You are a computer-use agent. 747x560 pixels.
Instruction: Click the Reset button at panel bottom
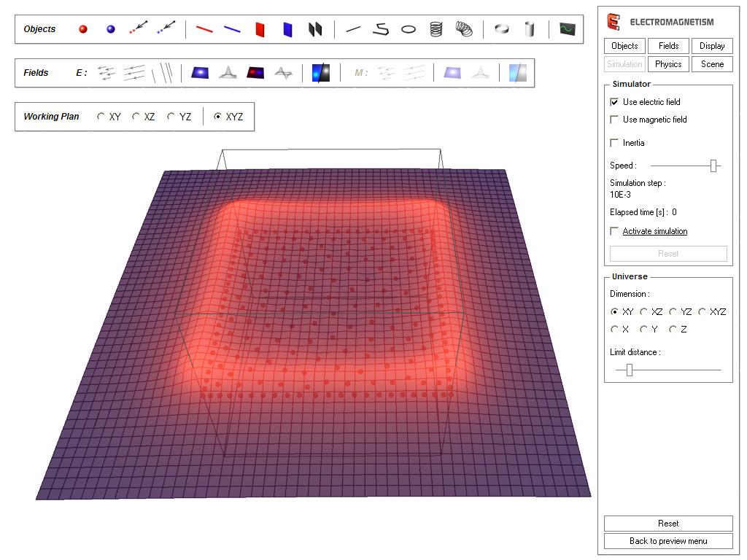point(667,523)
